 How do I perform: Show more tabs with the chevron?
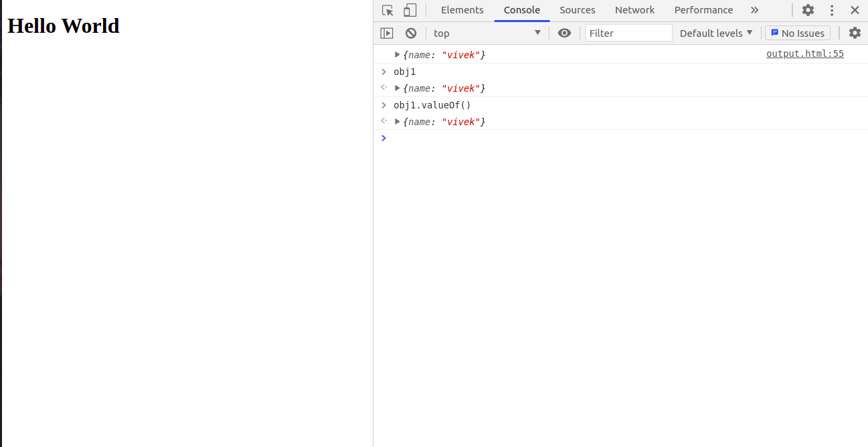pos(754,10)
